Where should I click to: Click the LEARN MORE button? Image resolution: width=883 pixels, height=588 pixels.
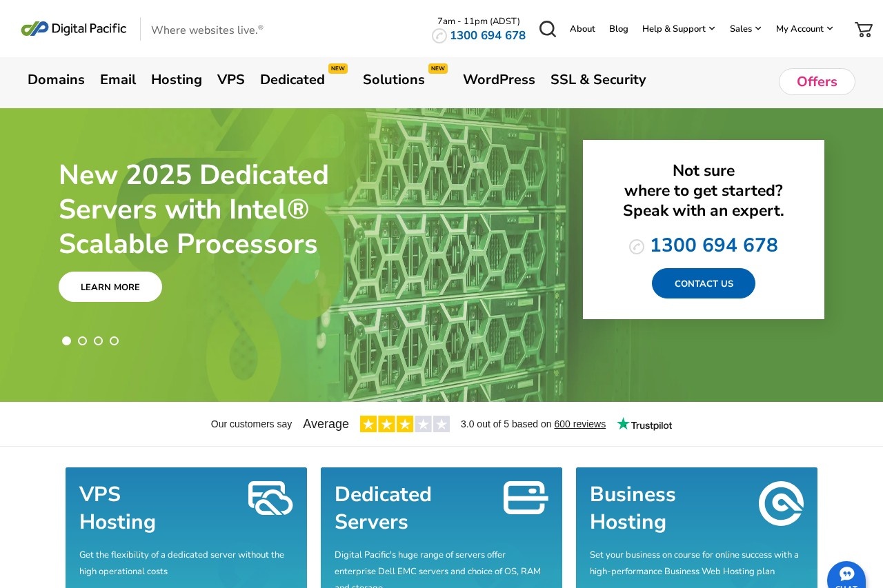[110, 287]
